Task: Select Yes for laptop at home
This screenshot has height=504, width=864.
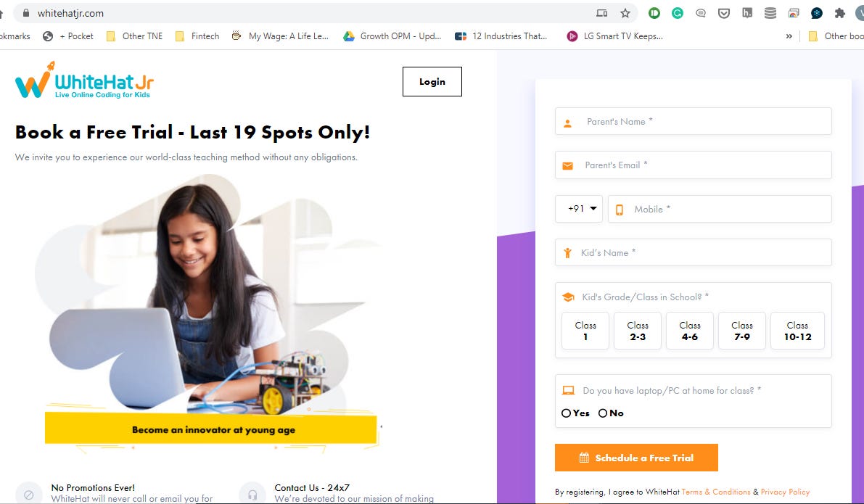Action: pyautogui.click(x=575, y=413)
